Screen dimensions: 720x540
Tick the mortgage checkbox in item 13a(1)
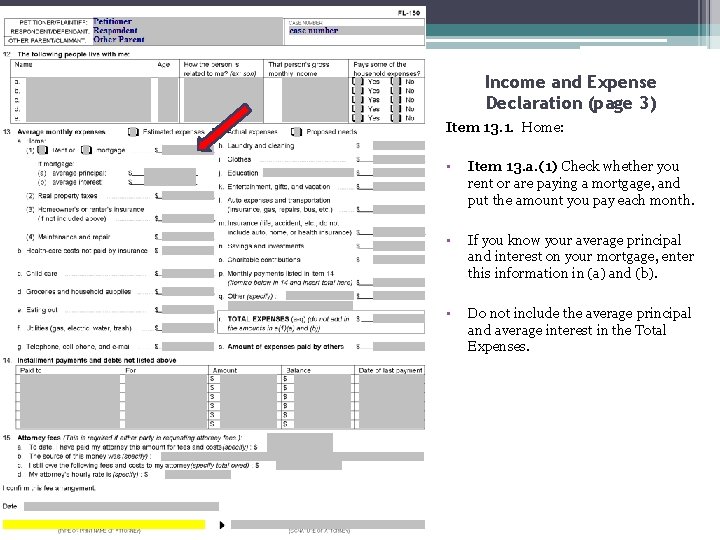click(86, 150)
